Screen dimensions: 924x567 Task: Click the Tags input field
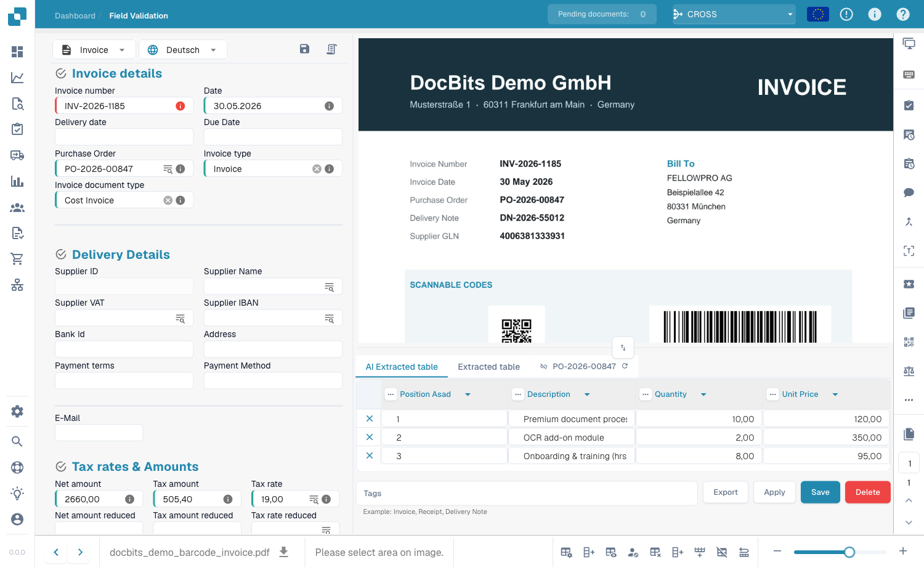527,493
